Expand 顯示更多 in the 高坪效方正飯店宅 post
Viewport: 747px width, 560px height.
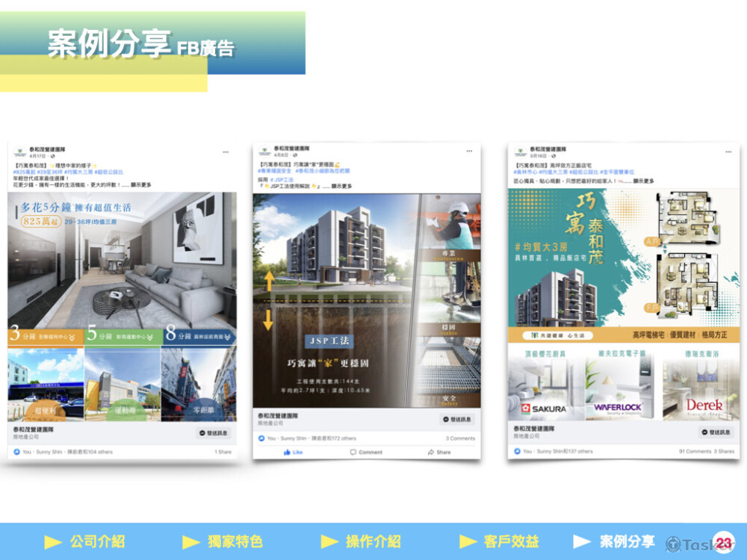(642, 181)
